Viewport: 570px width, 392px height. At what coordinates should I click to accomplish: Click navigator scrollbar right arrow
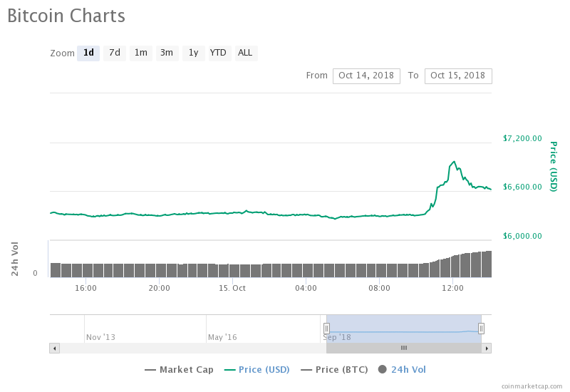click(x=487, y=349)
